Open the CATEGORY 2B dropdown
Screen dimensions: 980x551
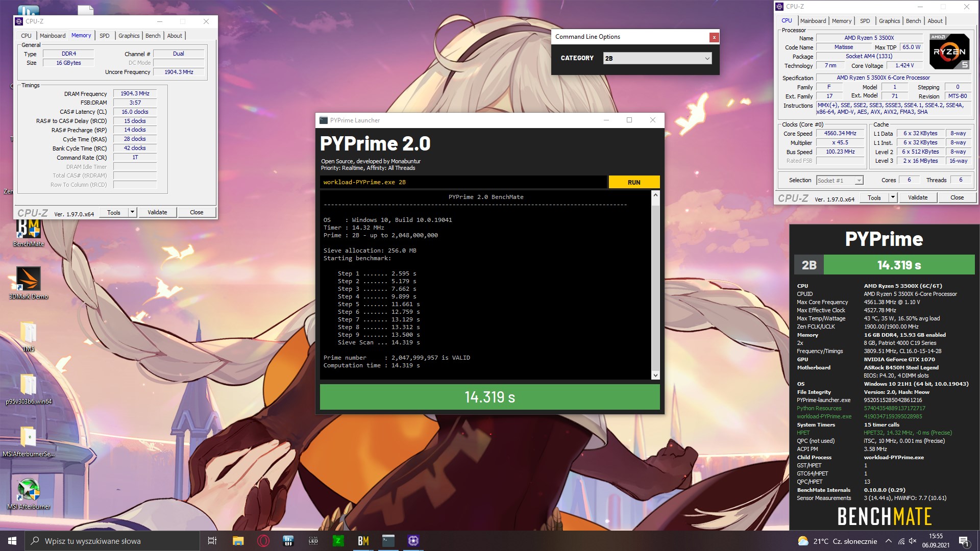coord(657,58)
